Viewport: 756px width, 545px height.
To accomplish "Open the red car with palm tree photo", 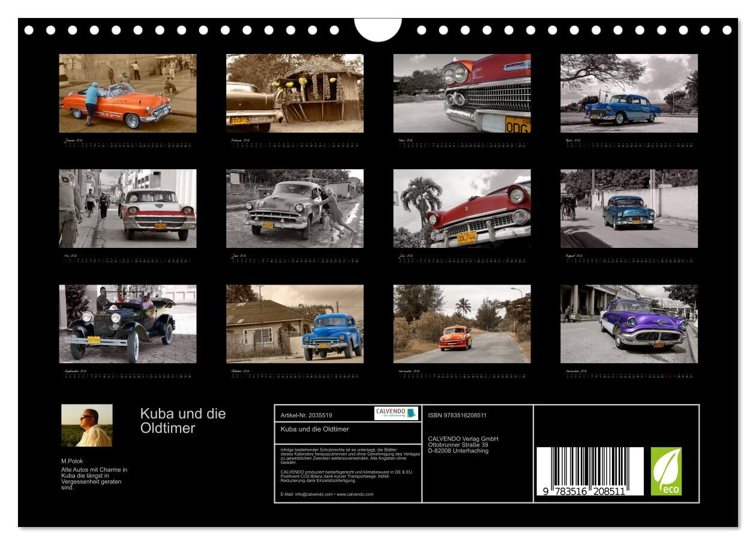I will [462, 208].
